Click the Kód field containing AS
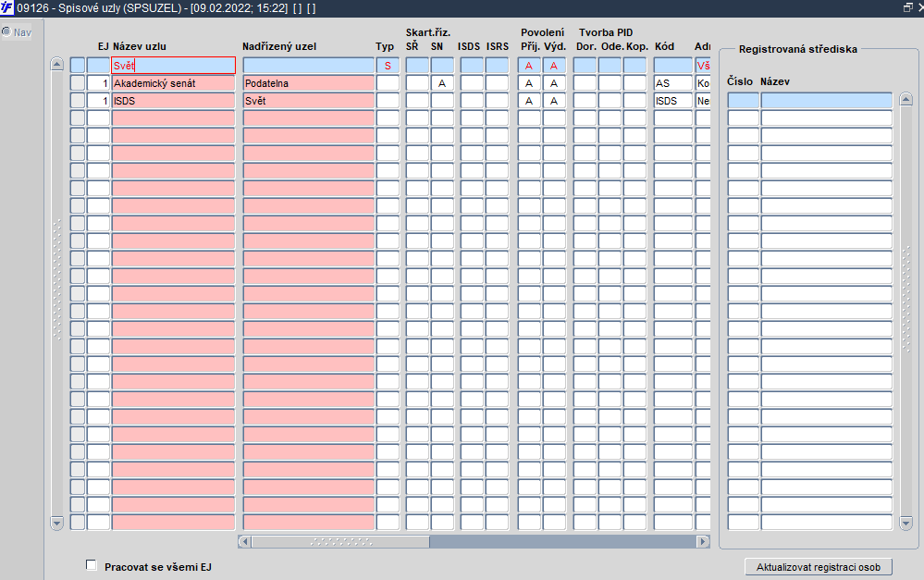 [x=673, y=83]
